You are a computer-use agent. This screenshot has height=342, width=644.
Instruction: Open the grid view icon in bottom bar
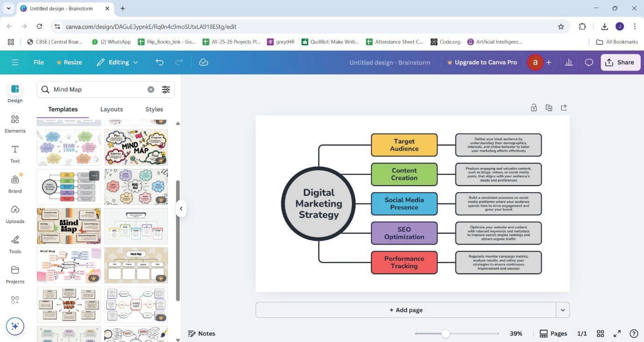point(601,334)
